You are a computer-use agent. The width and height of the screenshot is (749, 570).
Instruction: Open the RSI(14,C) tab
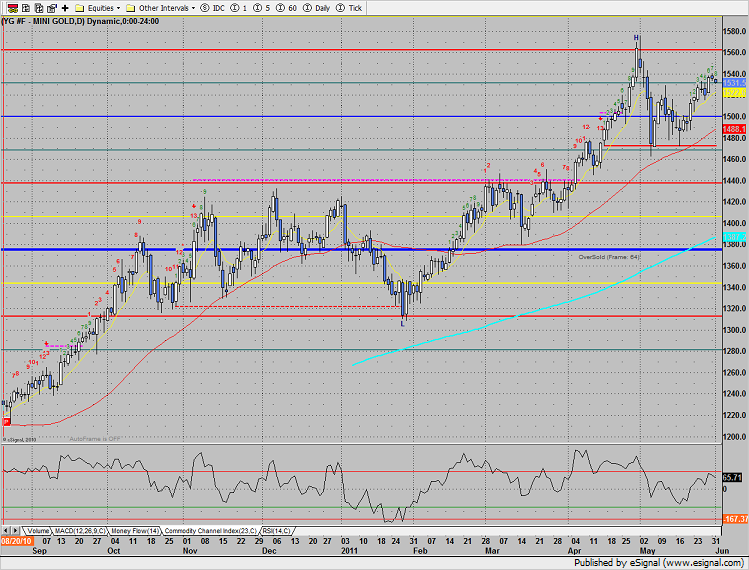pyautogui.click(x=277, y=531)
